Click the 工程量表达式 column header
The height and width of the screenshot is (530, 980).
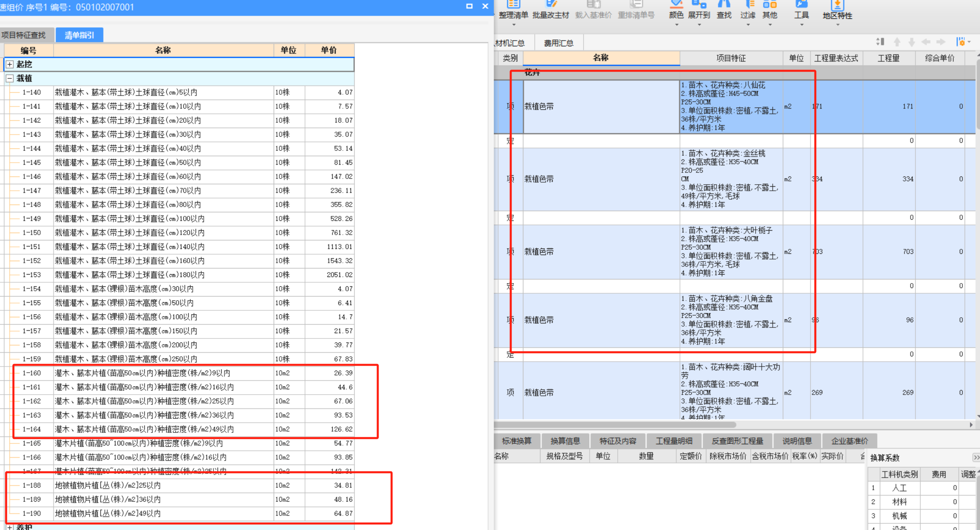(x=836, y=58)
